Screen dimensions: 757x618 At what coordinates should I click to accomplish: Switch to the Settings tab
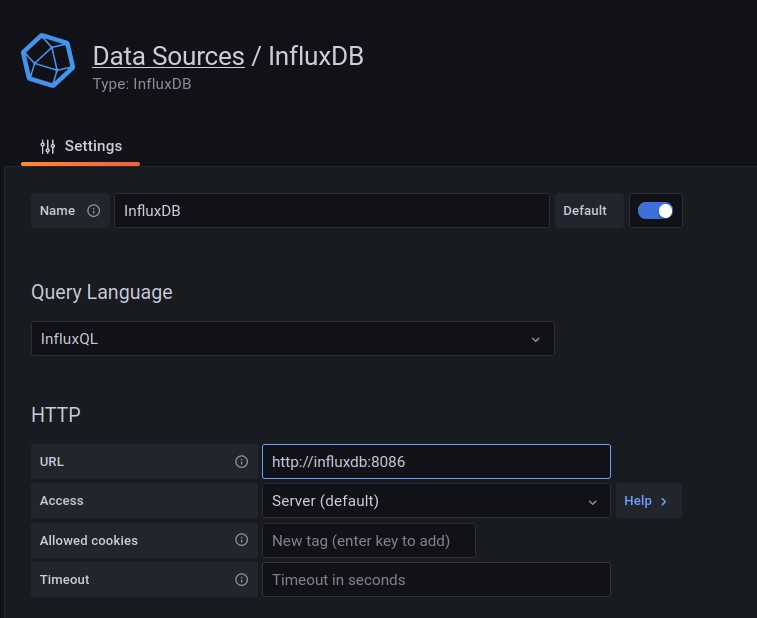(x=81, y=146)
